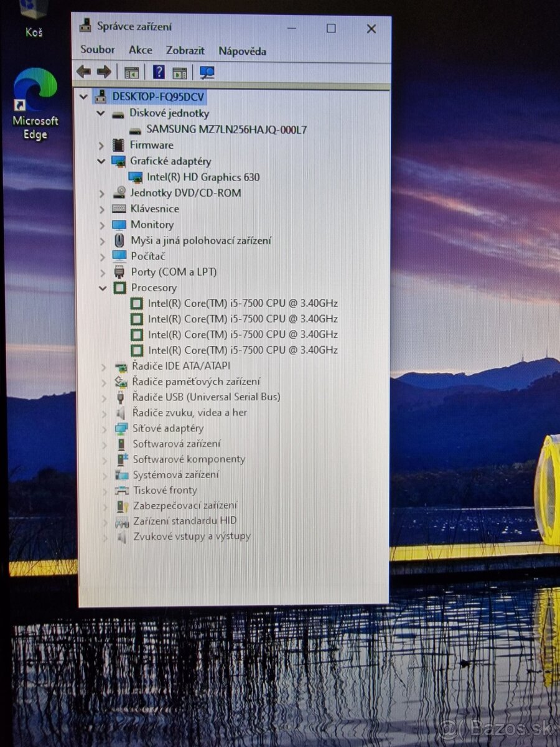Select the first Intel Core i5-7500 processor entry
560x747 pixels.
[x=243, y=303]
